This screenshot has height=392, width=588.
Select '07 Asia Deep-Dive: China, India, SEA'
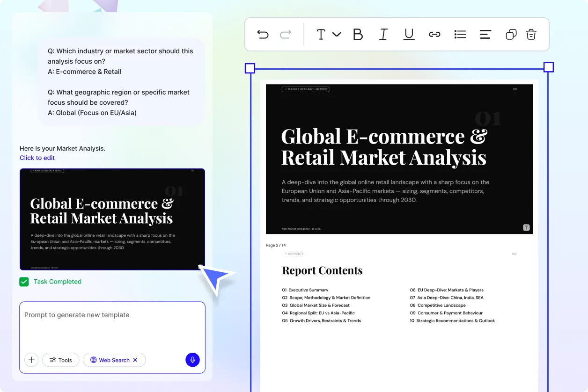click(447, 298)
